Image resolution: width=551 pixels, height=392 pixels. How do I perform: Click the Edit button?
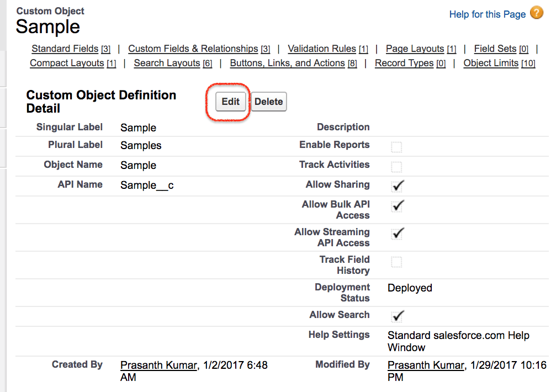tap(230, 101)
